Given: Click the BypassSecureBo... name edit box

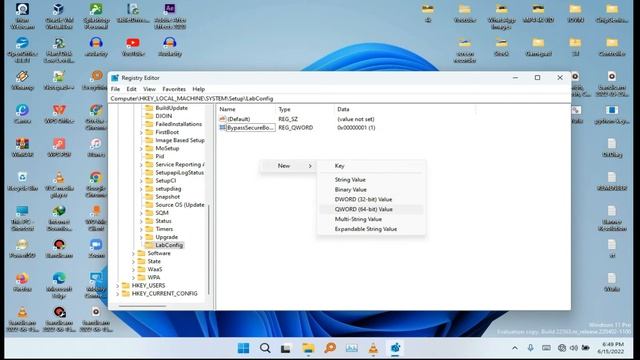Looking at the screenshot, I should point(251,128).
